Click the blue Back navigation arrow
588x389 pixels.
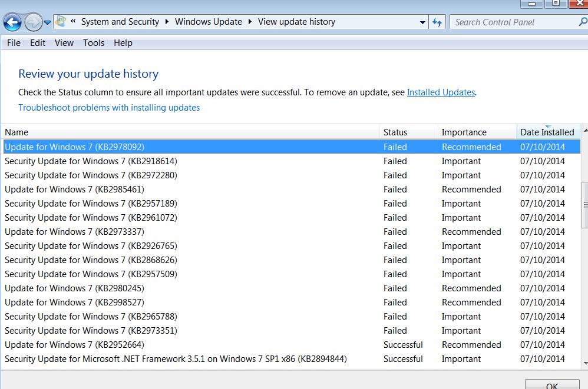[x=12, y=22]
